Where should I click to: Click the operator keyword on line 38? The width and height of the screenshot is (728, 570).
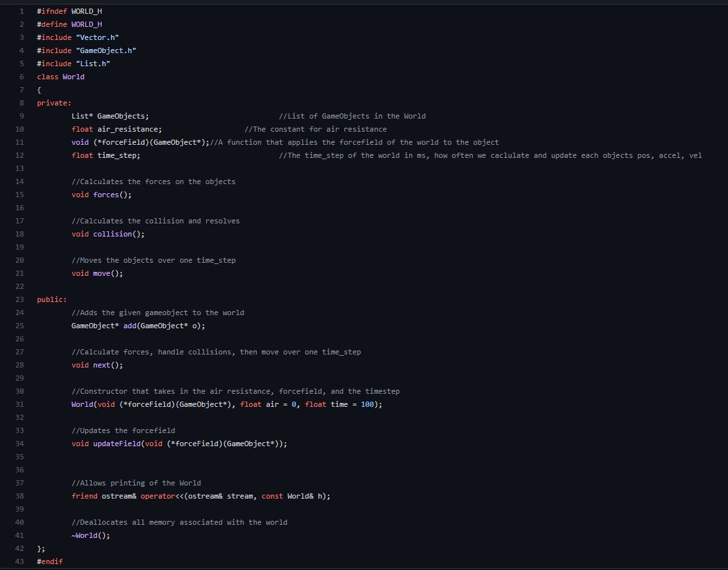[x=158, y=497]
